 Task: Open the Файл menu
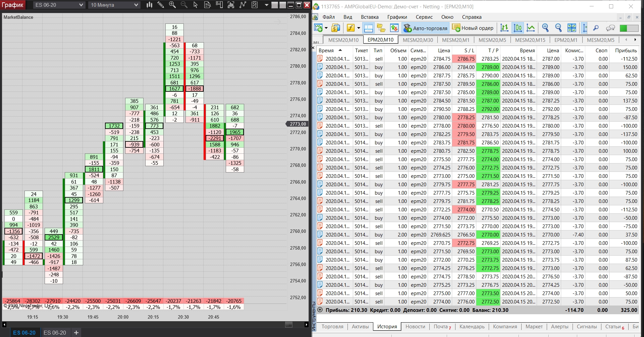[x=329, y=17]
